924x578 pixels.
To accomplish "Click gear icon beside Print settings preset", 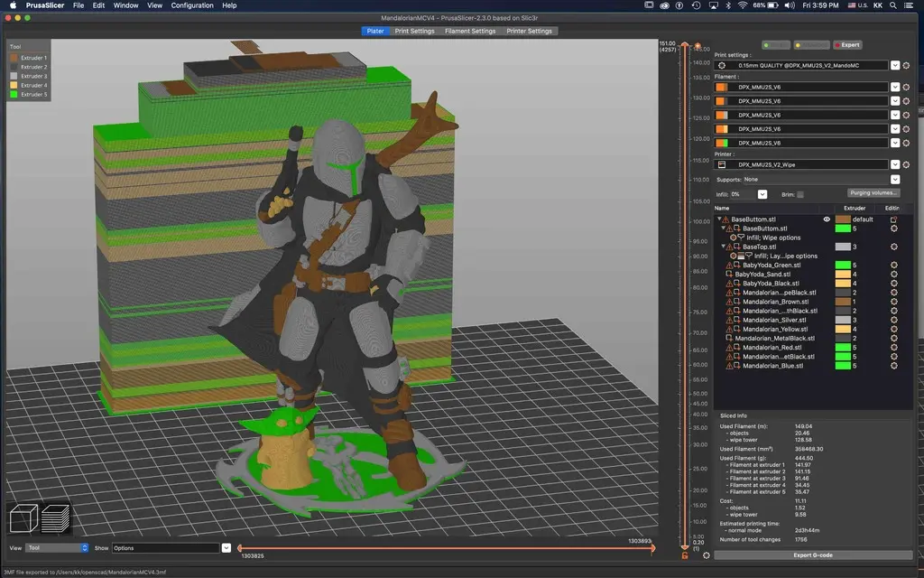I will [x=907, y=65].
